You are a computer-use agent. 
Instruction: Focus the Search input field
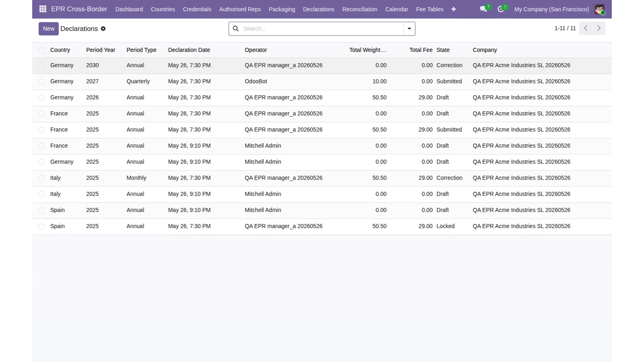coord(322,28)
